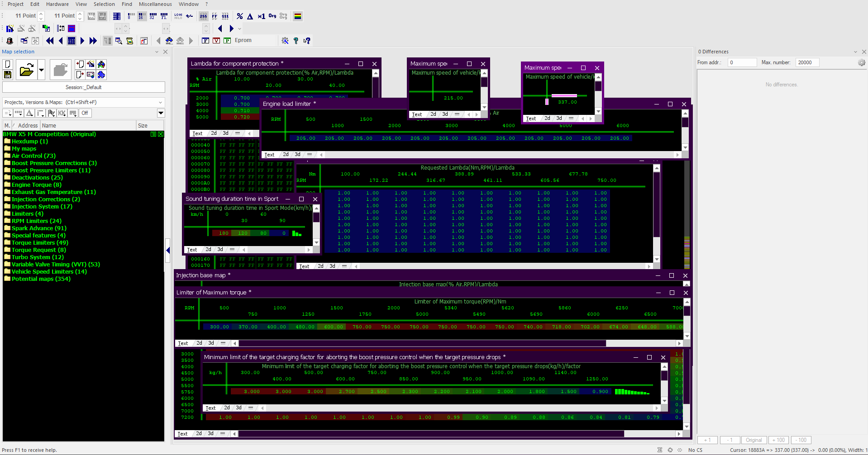
Task: Click the boxed green P icon
Action: pyautogui.click(x=227, y=41)
